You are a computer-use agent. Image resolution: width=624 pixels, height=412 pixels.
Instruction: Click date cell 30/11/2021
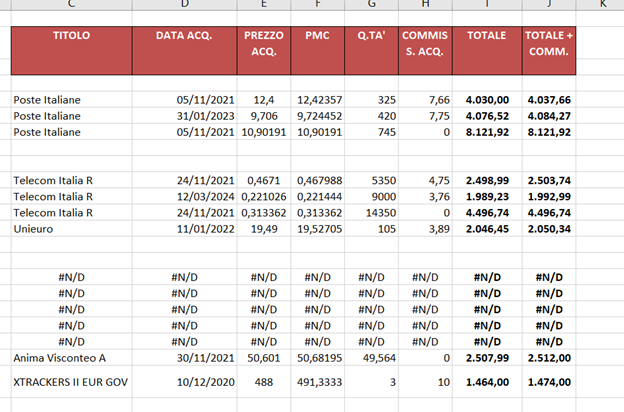[x=185, y=358]
